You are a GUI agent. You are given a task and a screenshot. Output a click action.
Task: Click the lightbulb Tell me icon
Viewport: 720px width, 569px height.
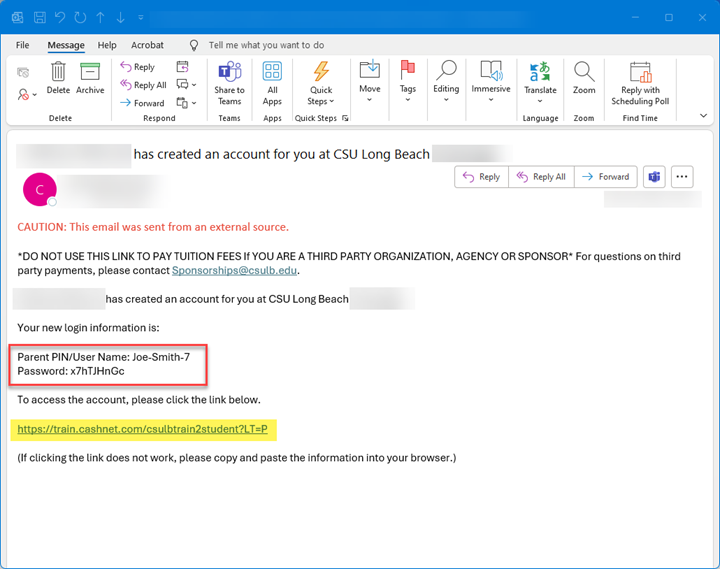click(194, 45)
